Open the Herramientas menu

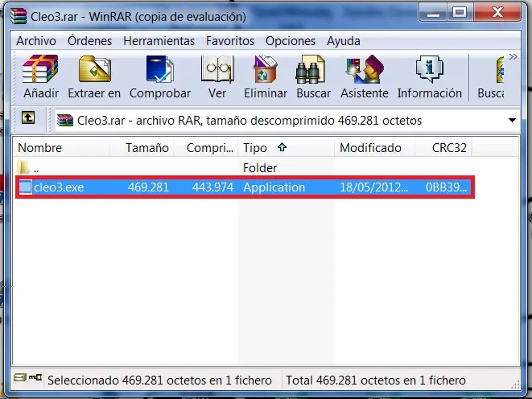coord(159,41)
